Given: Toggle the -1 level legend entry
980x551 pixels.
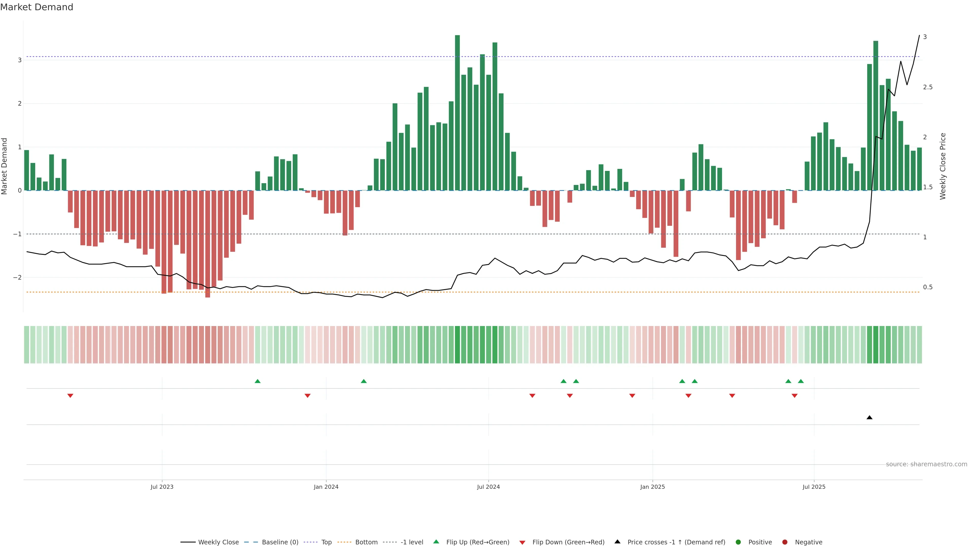Looking at the screenshot, I should click(x=412, y=542).
